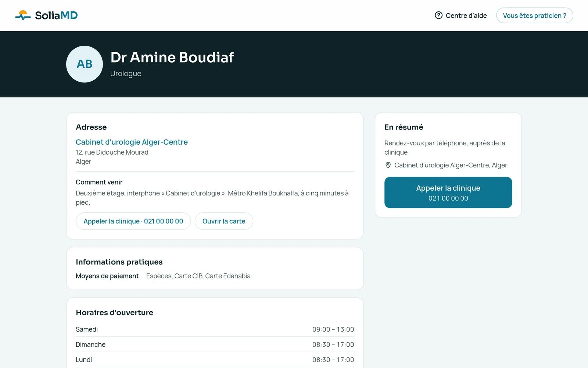Click the 'Lundi' row label
588x368 pixels.
pyautogui.click(x=84, y=360)
